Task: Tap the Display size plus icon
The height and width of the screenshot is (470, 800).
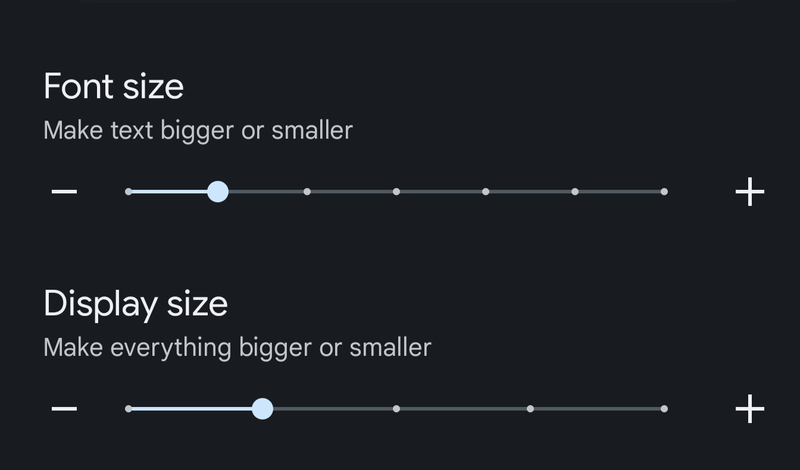Action: [x=749, y=408]
